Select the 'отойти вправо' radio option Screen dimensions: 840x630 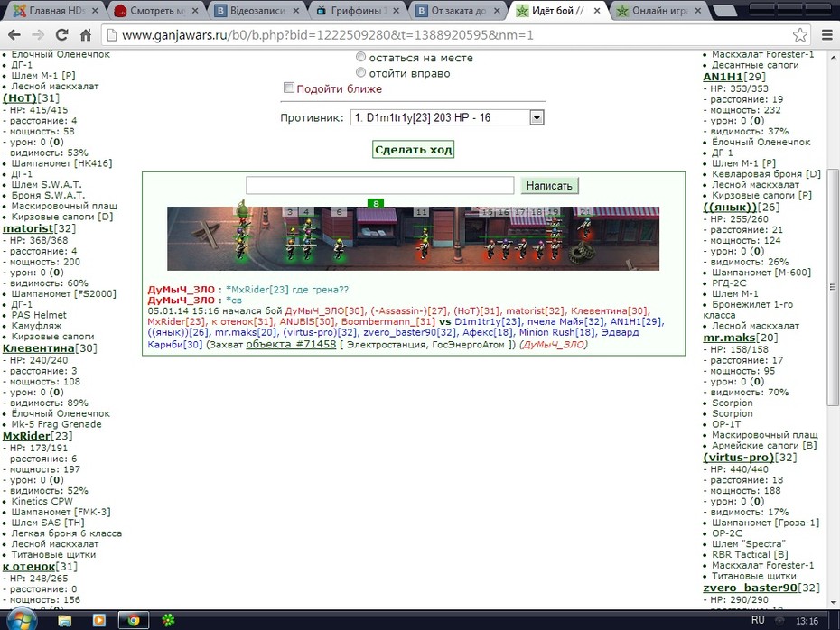pos(361,72)
